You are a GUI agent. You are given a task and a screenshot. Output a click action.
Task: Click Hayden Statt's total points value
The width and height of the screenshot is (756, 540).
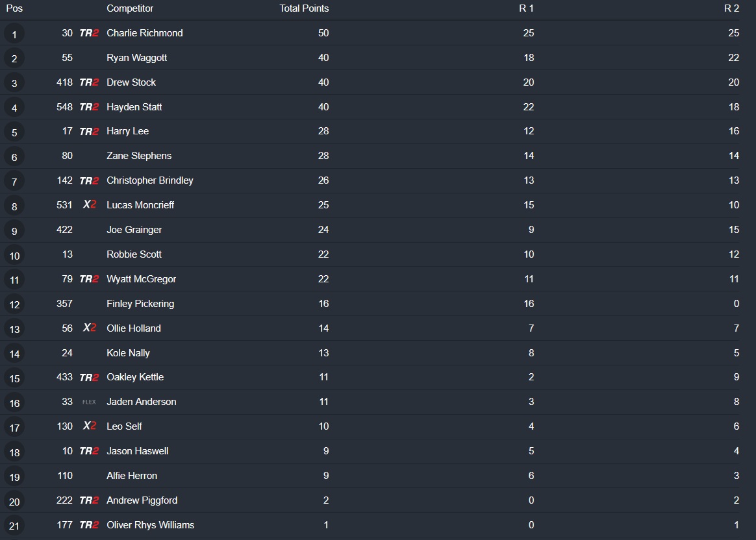323,107
